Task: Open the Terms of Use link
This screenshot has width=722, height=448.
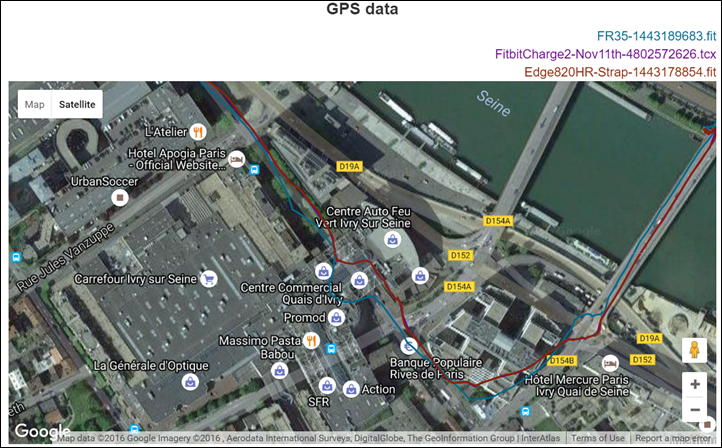Action: [597, 438]
